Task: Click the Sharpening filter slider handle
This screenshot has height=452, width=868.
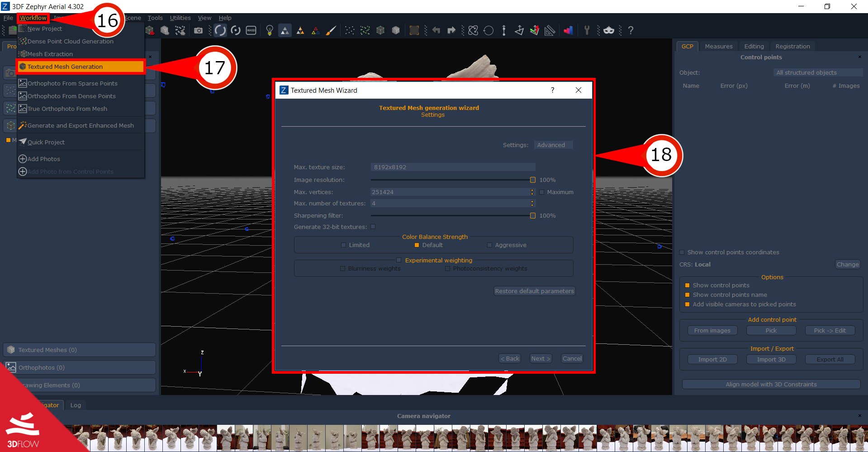Action: point(533,215)
